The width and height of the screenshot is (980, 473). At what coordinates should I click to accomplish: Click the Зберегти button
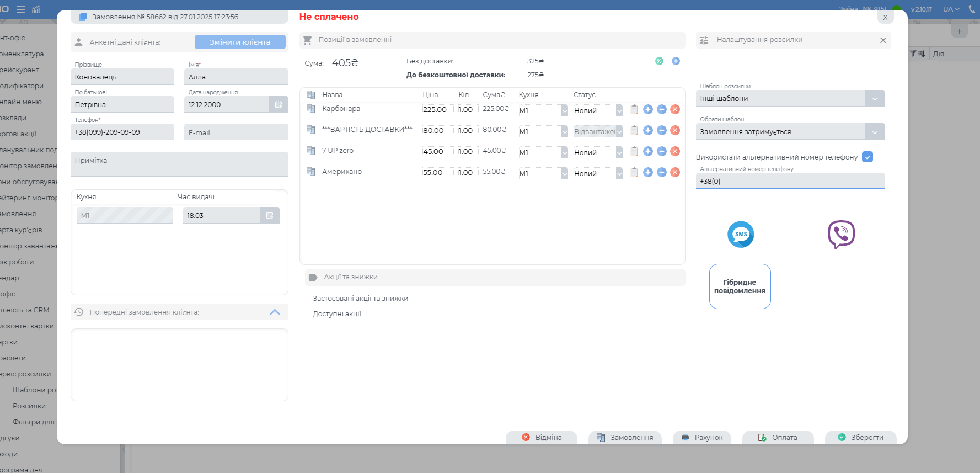click(860, 437)
